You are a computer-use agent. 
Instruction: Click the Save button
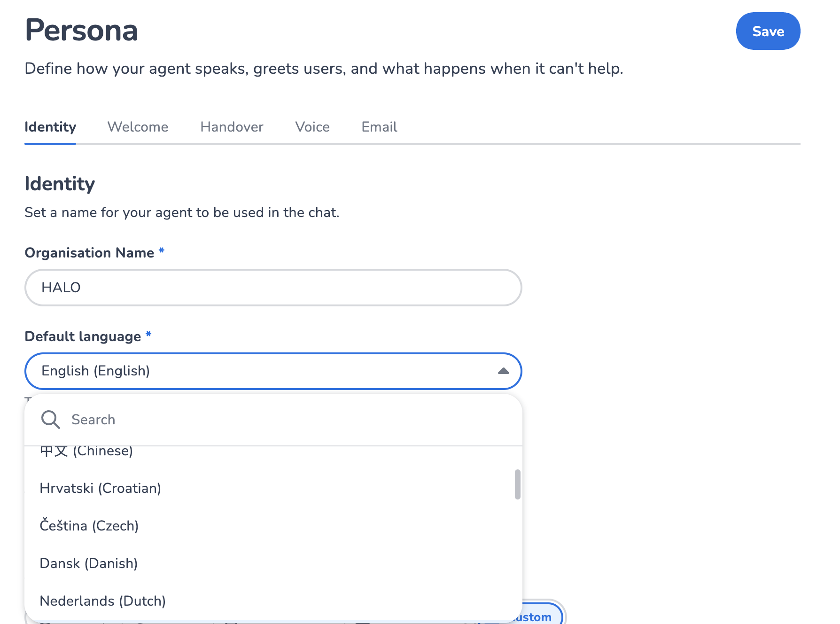tap(768, 31)
